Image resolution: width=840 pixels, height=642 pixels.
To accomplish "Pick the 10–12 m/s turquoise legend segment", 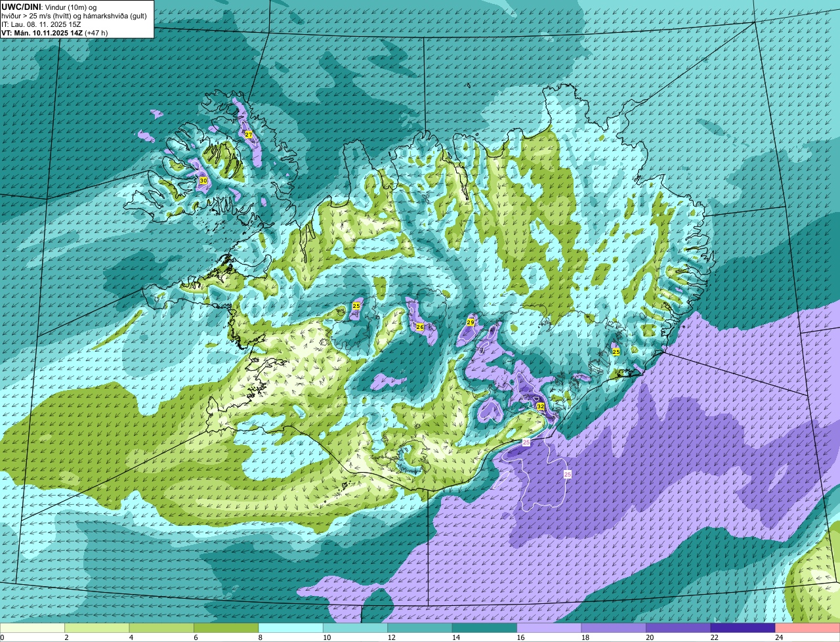I will 356,628.
